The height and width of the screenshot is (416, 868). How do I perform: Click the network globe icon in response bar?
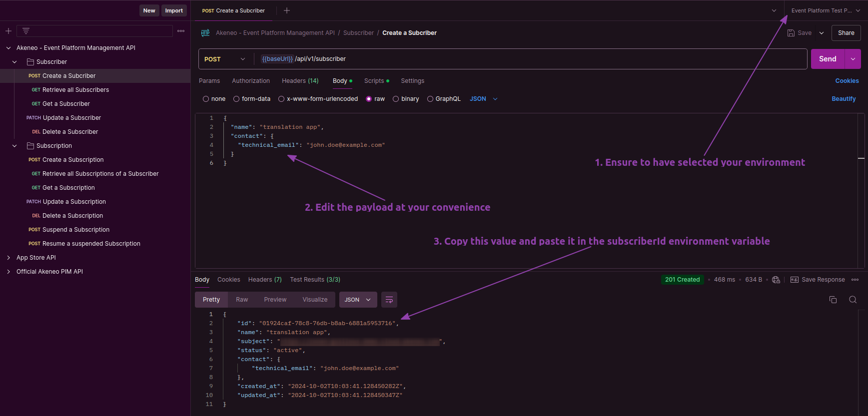tap(776, 280)
